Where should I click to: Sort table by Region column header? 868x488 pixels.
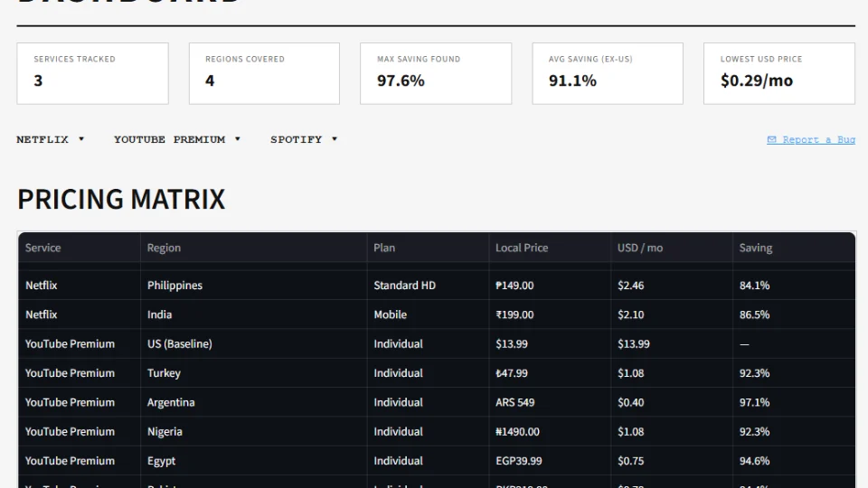click(164, 248)
